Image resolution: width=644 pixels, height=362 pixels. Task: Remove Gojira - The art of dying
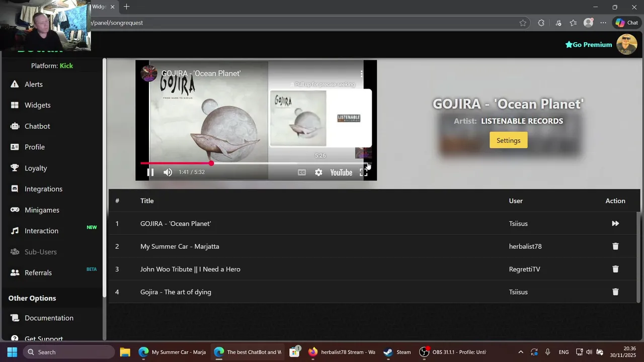point(615,292)
